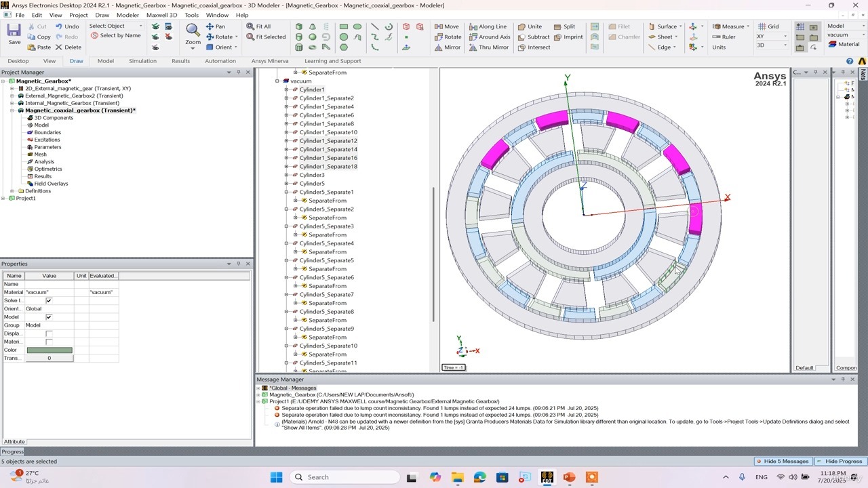
Task: Click Fit Selected view icon
Action: pyautogui.click(x=250, y=37)
